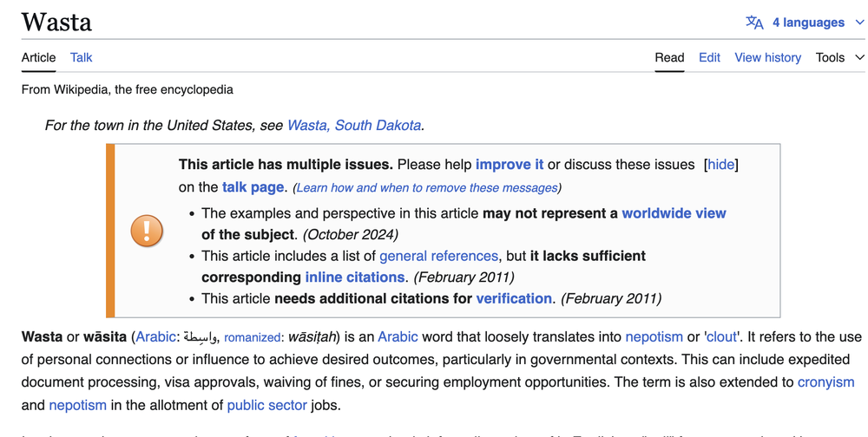868x437 pixels.
Task: Follow the Wasta, South Dakota link
Action: (354, 126)
